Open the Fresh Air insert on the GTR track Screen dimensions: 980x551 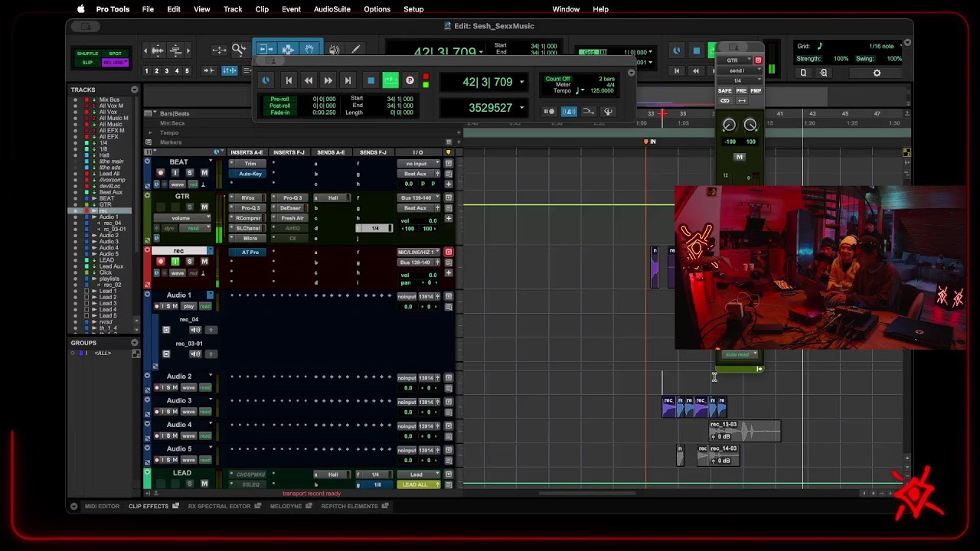point(292,218)
